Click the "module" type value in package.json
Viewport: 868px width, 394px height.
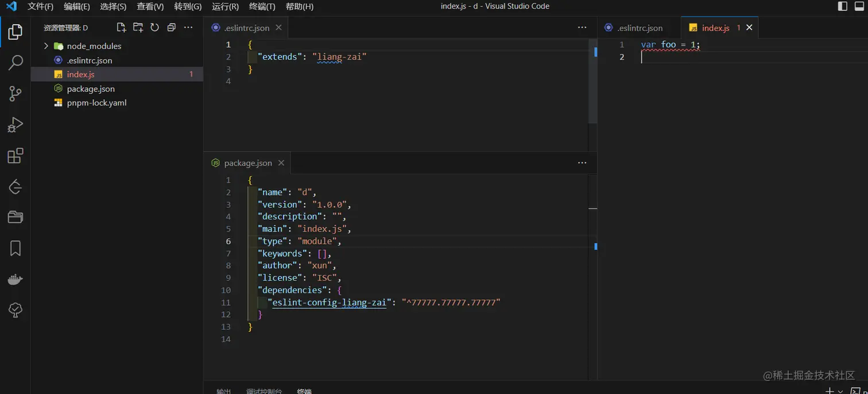[317, 241]
